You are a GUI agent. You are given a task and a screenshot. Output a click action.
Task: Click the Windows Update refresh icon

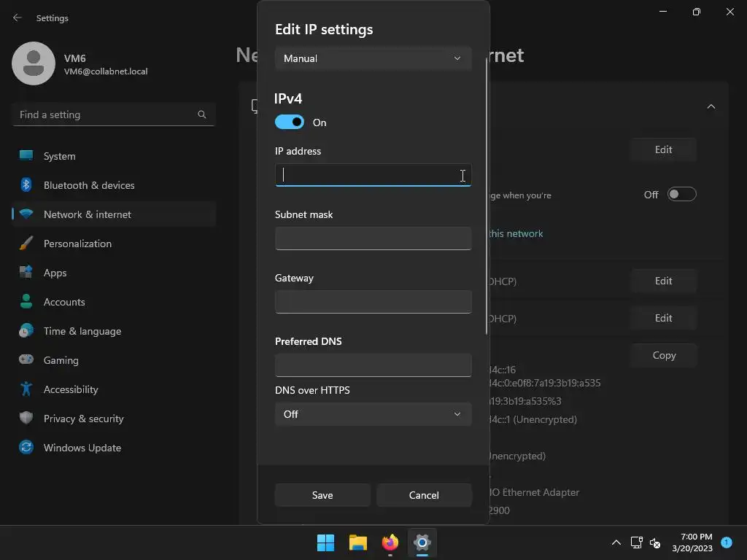click(x=26, y=448)
